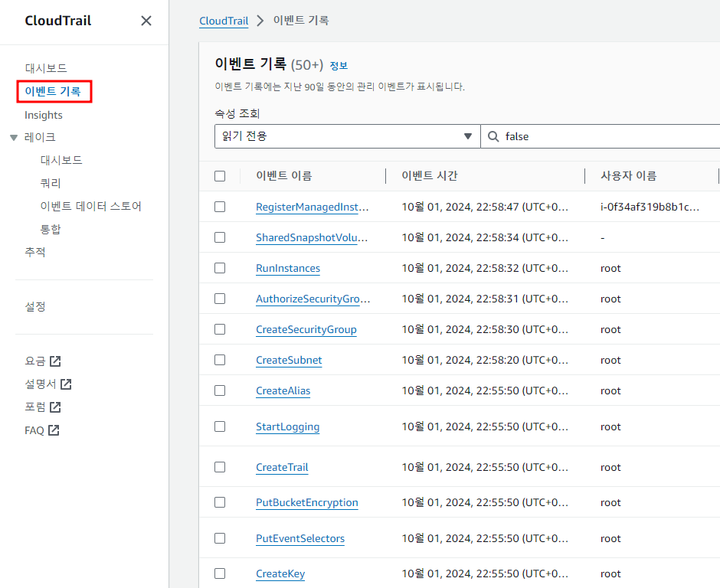Open 쿼리 under 레이크
Viewport: 720px width, 588px height.
(x=51, y=183)
